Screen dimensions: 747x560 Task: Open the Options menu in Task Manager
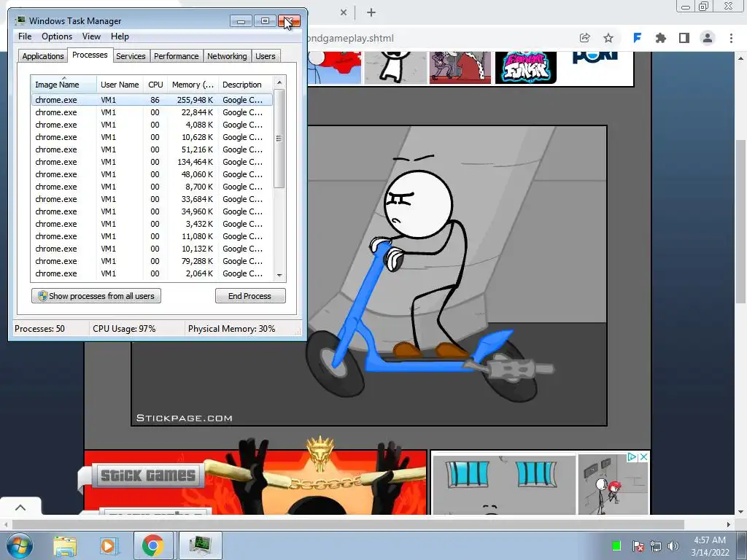click(57, 36)
